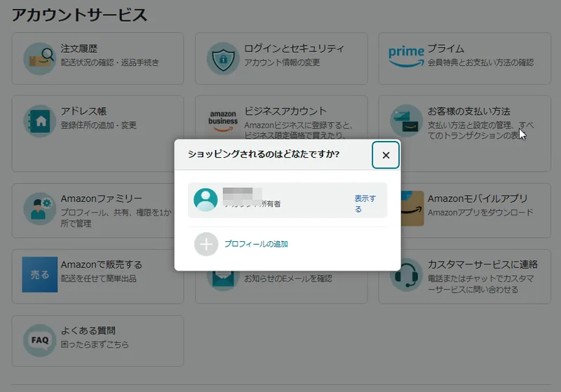
Task: Click 配送を任せて簡単出品 text
Action: tap(98, 278)
